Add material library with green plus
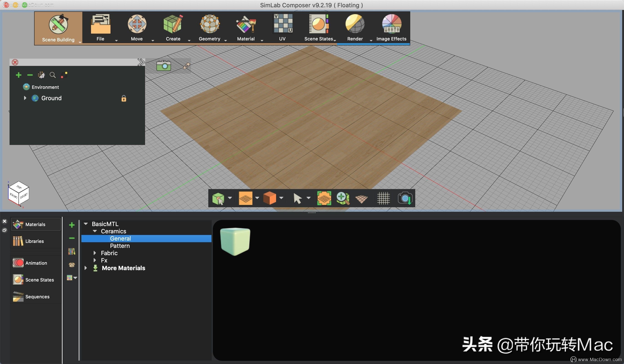The height and width of the screenshot is (364, 624). tap(72, 225)
